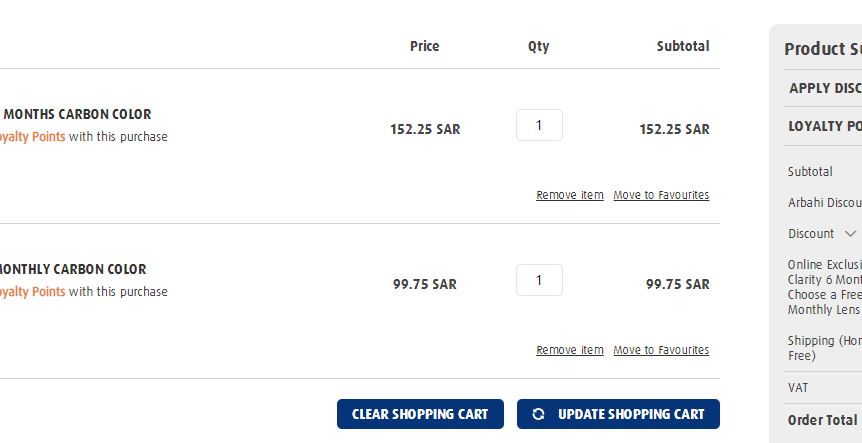Screen dimensions: 862x443
Task: Update the shopping cart
Action: coord(618,414)
